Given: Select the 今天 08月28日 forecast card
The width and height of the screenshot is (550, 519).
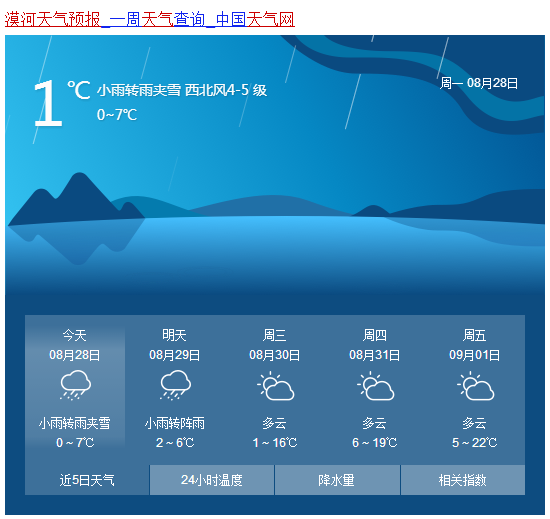Looking at the screenshot, I should click(75, 388).
